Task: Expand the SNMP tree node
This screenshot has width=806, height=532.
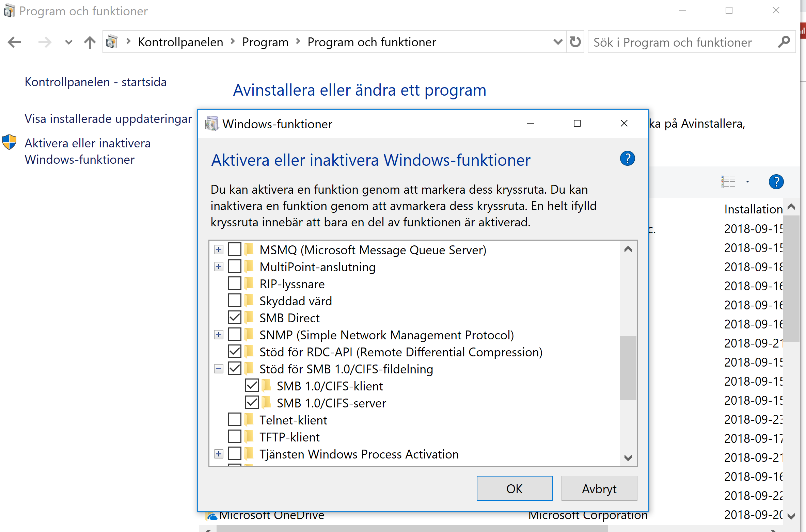Action: click(219, 335)
